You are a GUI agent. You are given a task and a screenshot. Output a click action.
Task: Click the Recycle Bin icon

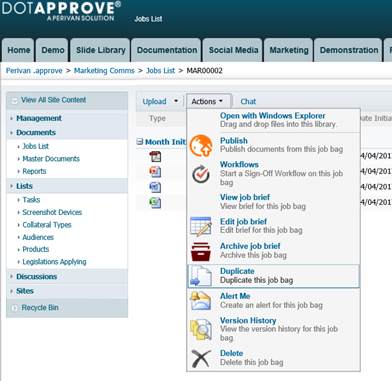tap(14, 308)
